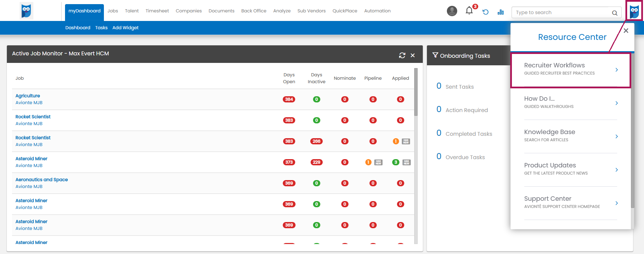This screenshot has height=254, width=644.
Task: Open the notifications bell icon
Action: point(469,11)
